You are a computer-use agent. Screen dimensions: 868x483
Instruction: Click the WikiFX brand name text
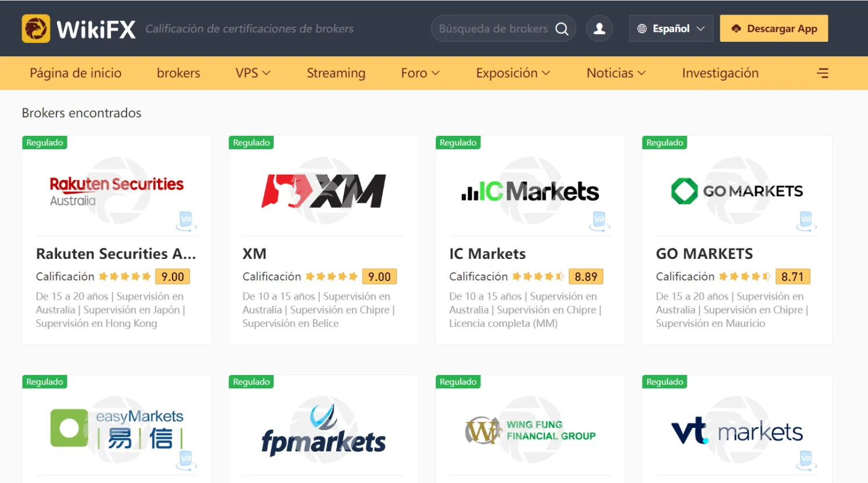(96, 29)
